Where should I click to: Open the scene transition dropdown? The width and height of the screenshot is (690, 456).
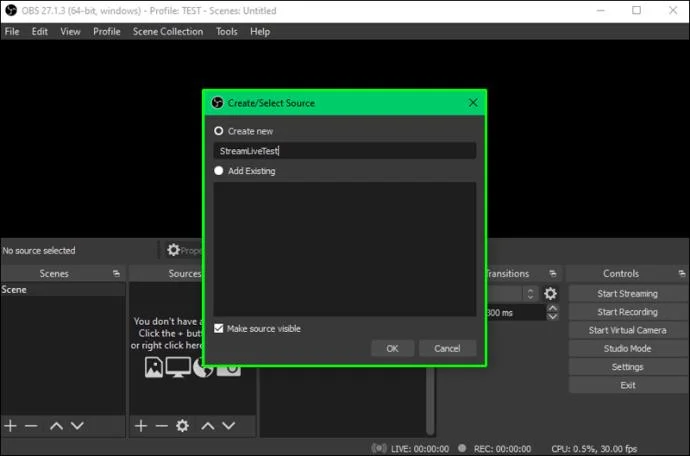[x=512, y=294]
